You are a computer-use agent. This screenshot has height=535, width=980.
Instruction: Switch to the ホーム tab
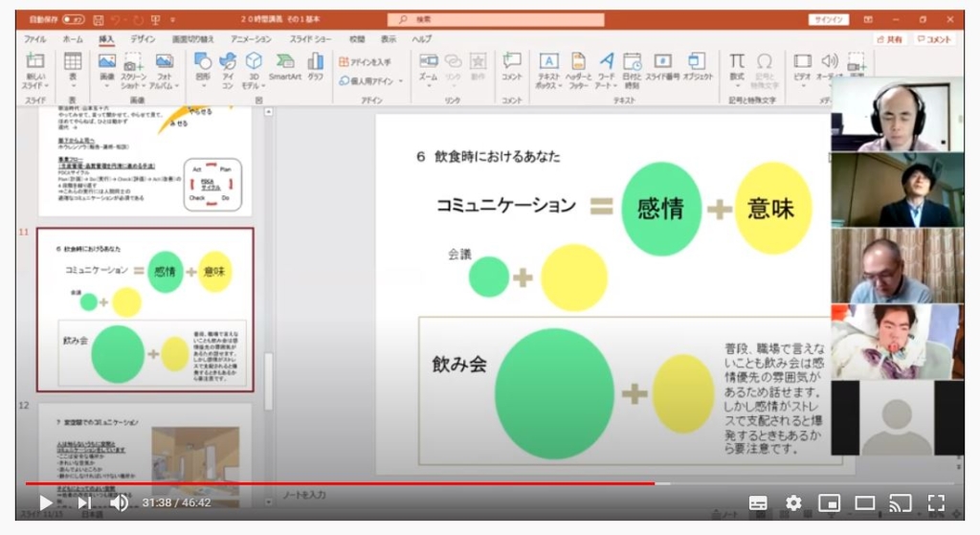click(73, 38)
